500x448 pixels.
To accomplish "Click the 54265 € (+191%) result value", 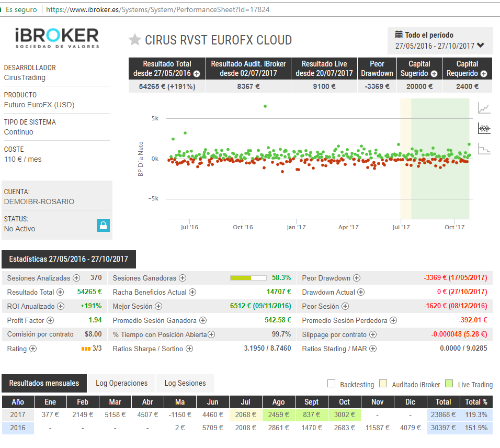I will tap(167, 86).
